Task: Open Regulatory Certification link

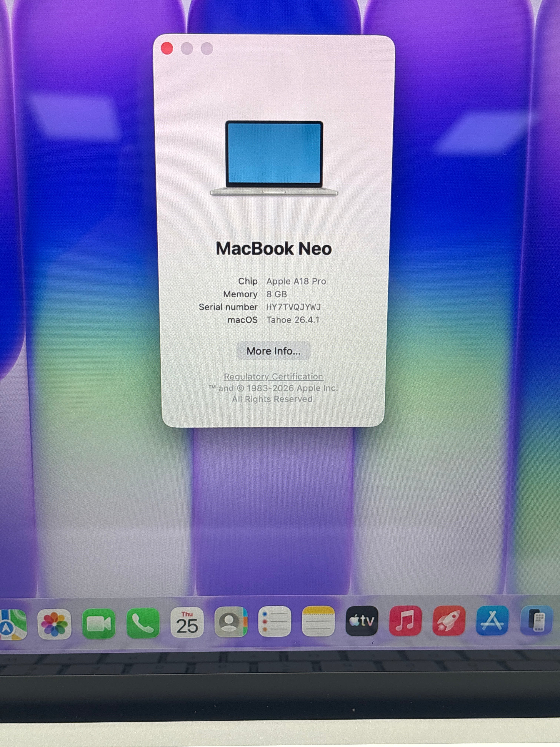Action: (x=273, y=376)
